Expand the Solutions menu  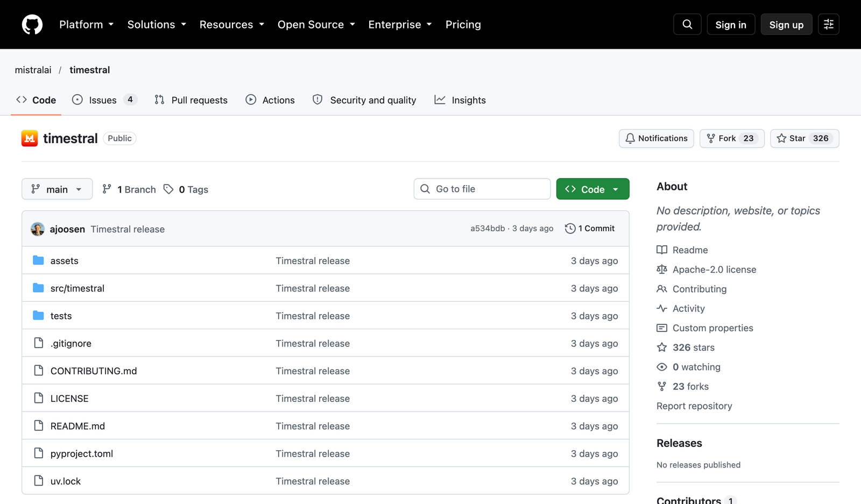pos(157,25)
